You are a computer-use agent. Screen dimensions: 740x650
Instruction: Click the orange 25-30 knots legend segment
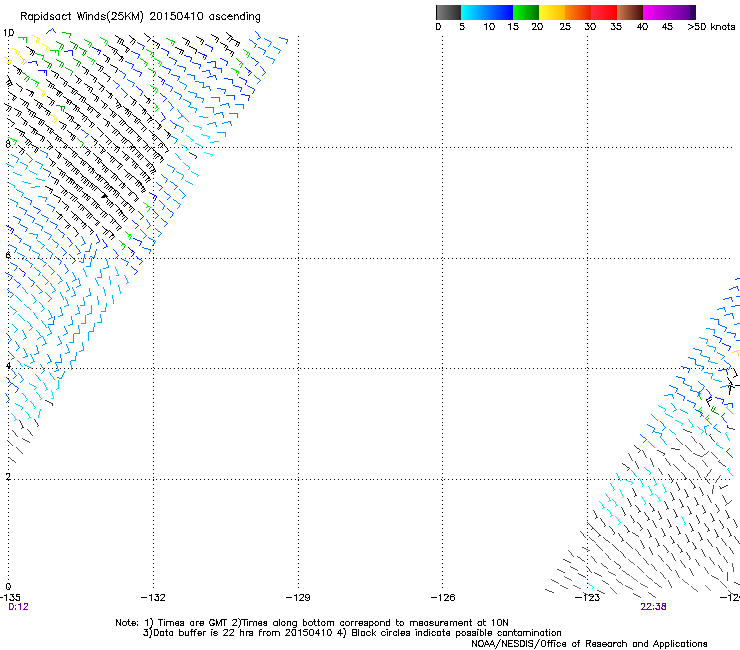(x=578, y=12)
